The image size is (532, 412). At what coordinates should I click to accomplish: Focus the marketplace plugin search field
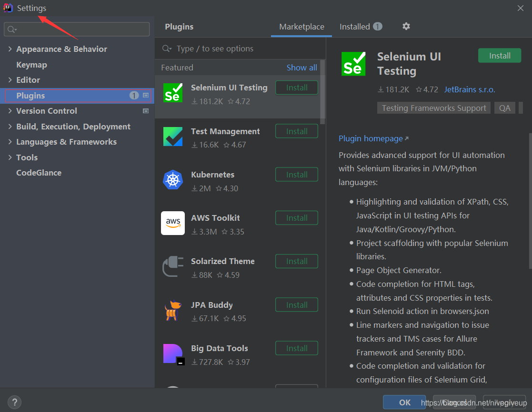(x=240, y=49)
